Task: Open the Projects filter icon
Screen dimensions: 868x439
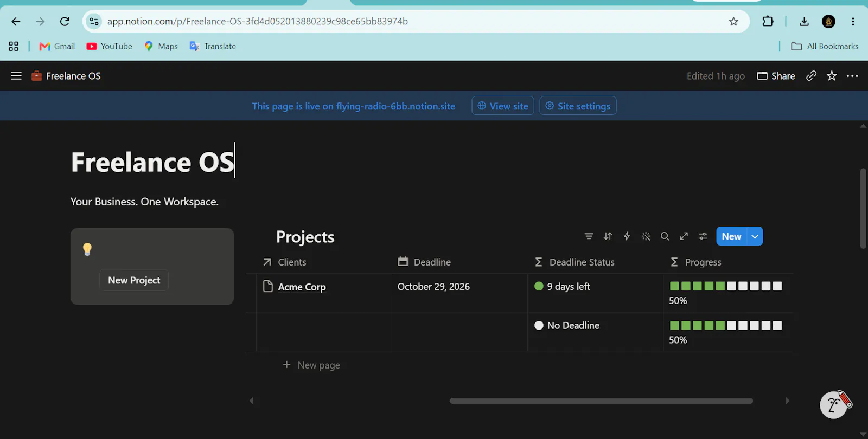Action: (x=589, y=236)
